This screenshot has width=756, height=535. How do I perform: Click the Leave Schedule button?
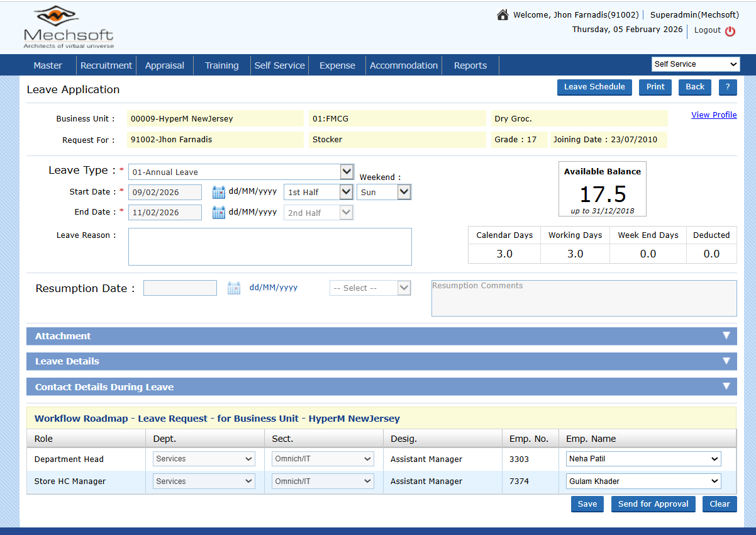(594, 87)
